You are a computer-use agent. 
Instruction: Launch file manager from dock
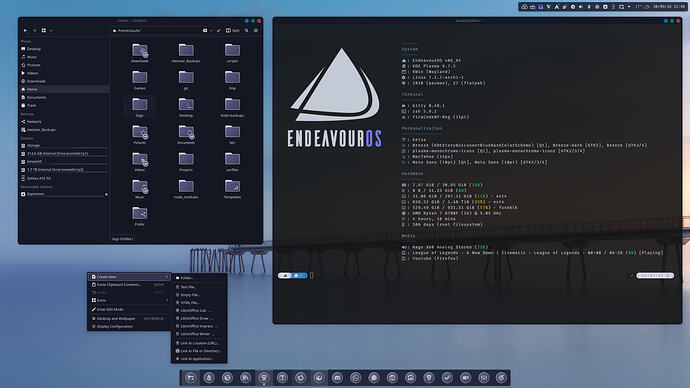pos(191,377)
